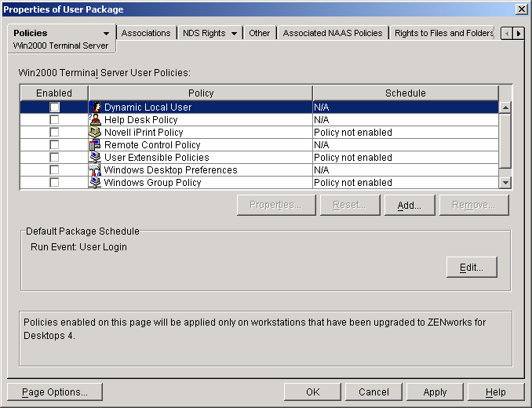Open the Rights to Files and Folders tab
The image size is (532, 408).
(443, 33)
